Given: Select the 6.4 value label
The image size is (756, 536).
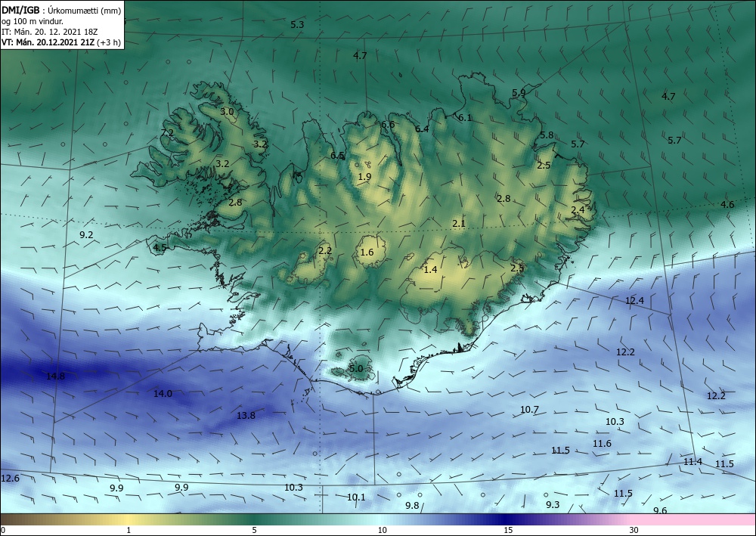Looking at the screenshot, I should tap(422, 129).
